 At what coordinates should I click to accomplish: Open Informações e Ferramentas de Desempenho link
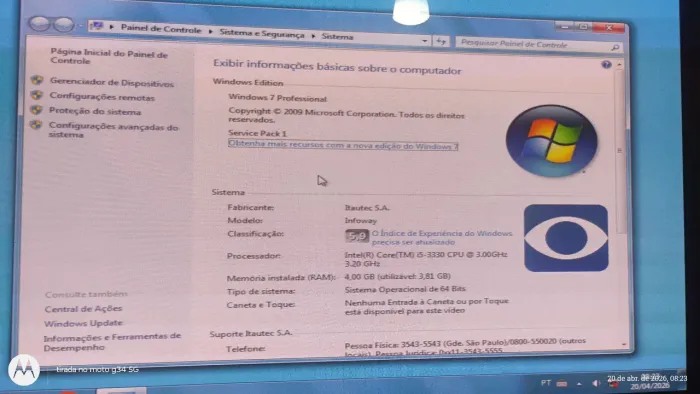tap(112, 341)
